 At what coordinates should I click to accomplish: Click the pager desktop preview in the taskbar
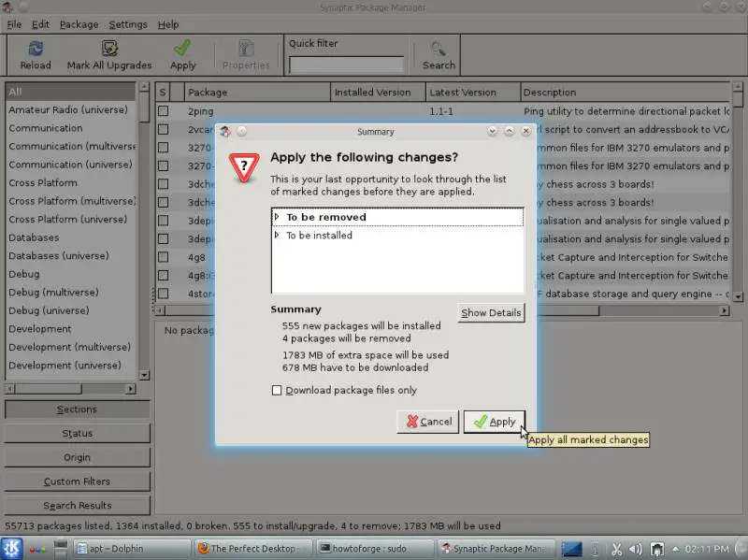pos(571,549)
